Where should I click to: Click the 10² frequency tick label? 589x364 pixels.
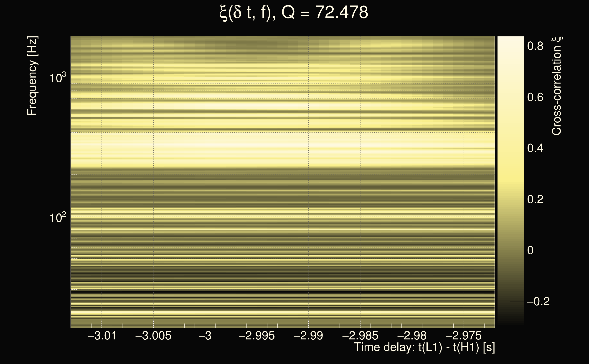coord(58,218)
